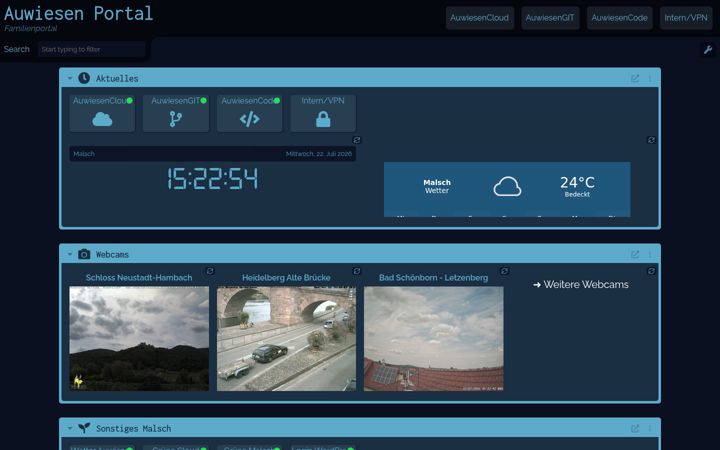Refresh the Malsch weather widget
This screenshot has width=720, height=450.
point(651,140)
